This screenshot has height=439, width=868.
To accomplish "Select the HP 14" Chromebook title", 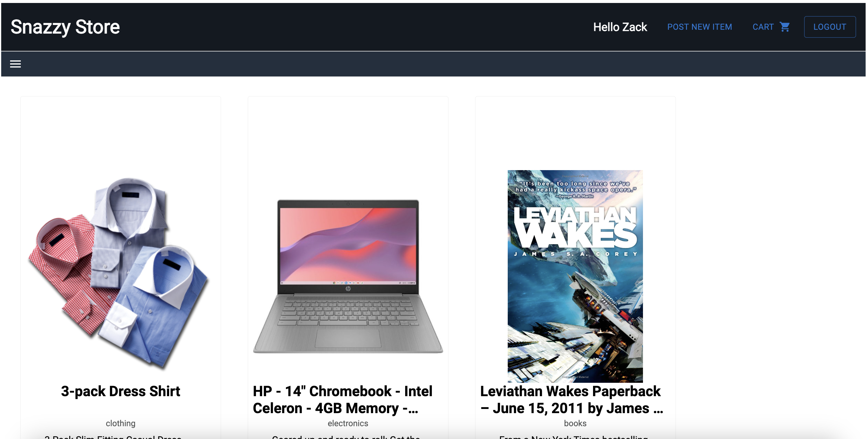I will pyautogui.click(x=343, y=399).
